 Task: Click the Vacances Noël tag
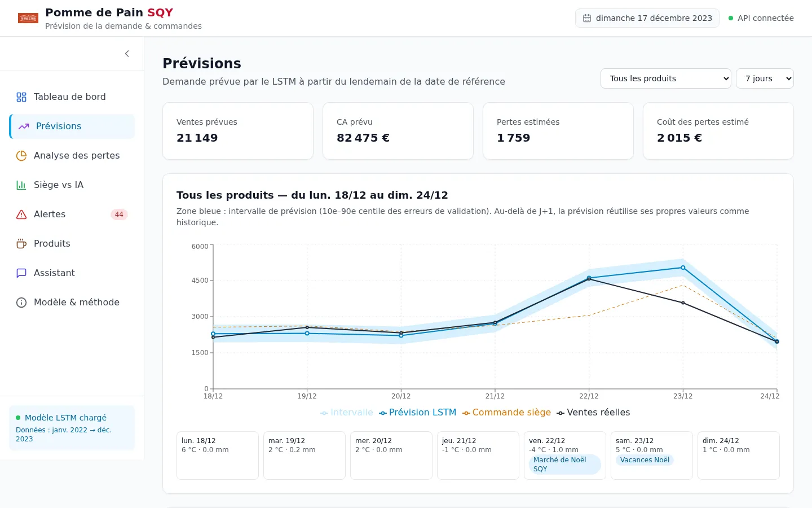click(x=645, y=460)
